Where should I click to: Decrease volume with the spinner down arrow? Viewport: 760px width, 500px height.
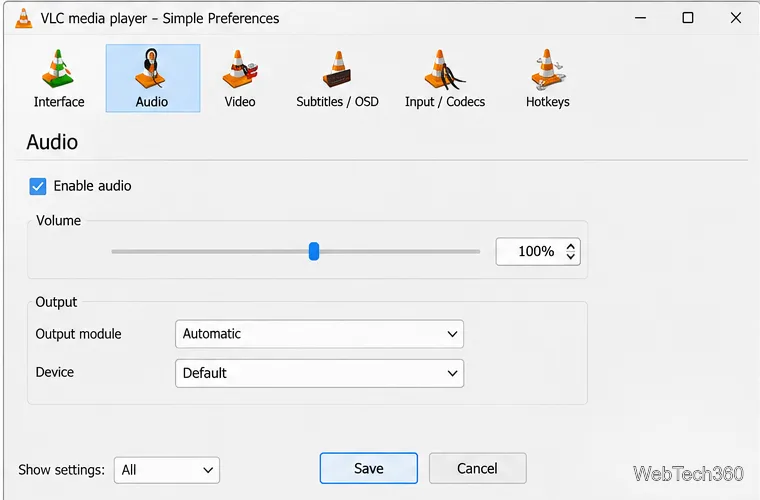tap(570, 256)
